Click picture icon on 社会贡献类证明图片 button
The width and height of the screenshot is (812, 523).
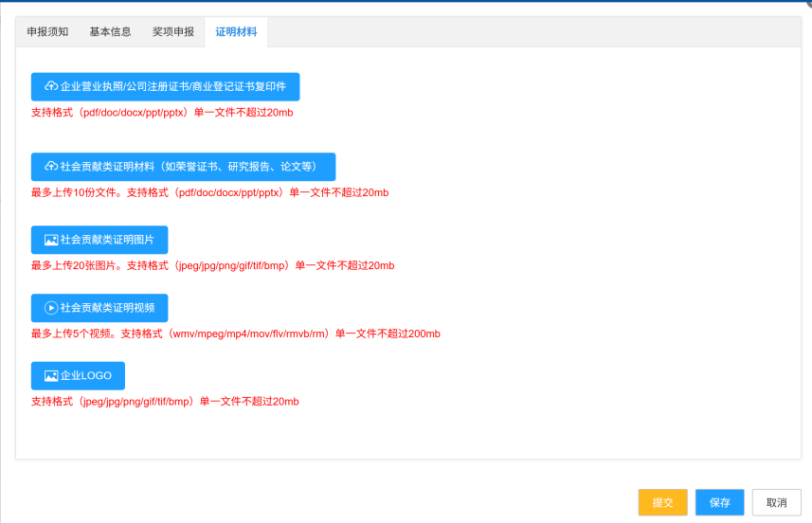tap(51, 240)
